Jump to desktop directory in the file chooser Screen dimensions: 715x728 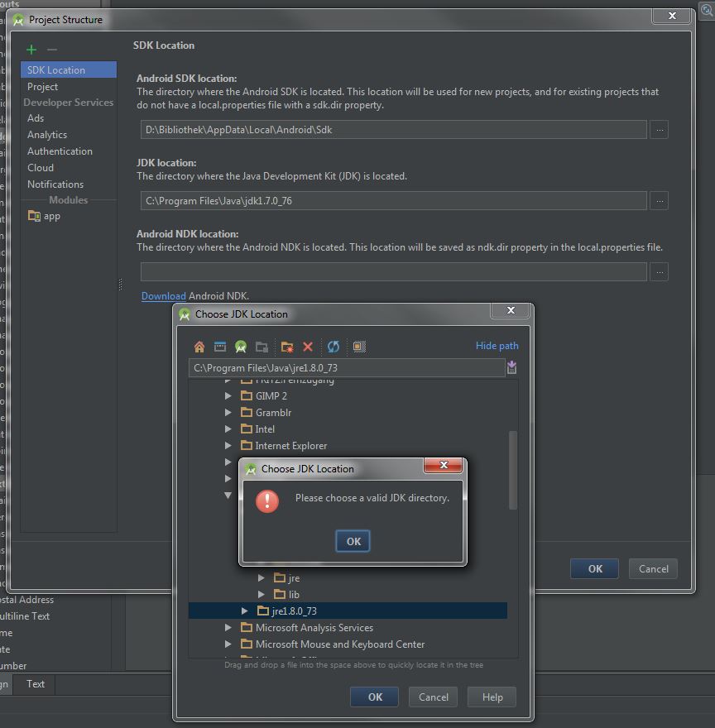[x=220, y=347]
